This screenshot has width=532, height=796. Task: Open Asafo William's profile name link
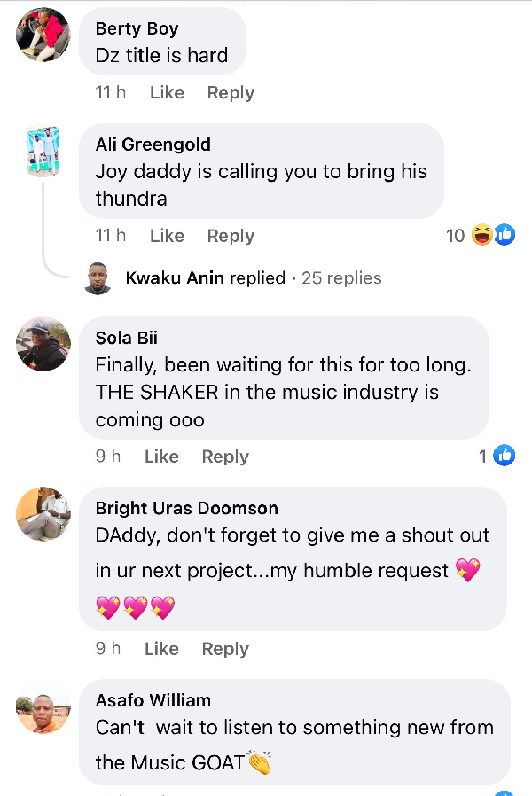coord(153,700)
